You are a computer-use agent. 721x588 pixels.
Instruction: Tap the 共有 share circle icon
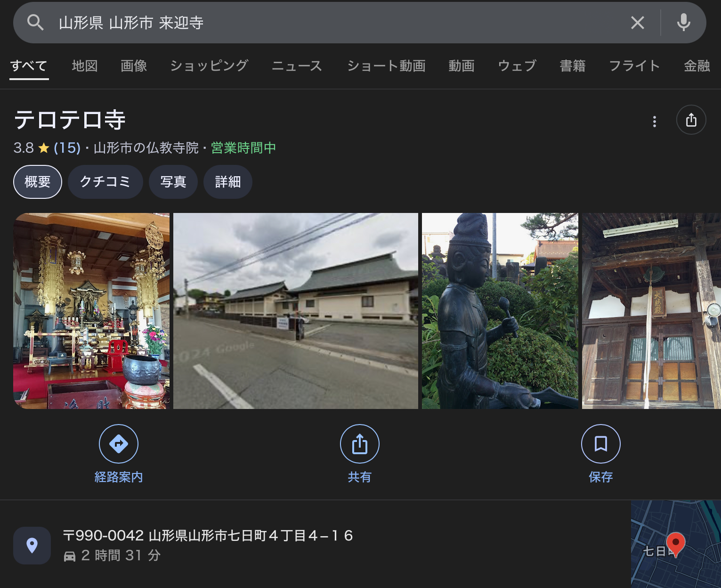point(360,444)
